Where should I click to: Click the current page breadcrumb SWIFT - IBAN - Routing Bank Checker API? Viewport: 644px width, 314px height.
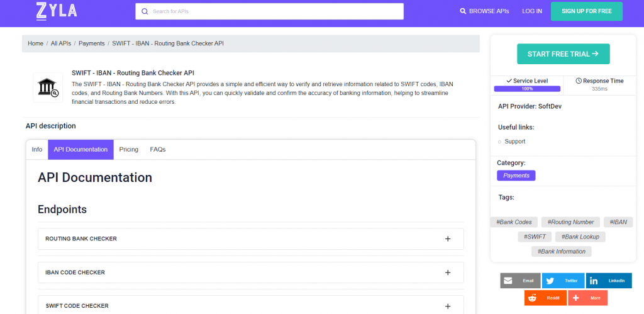point(168,43)
